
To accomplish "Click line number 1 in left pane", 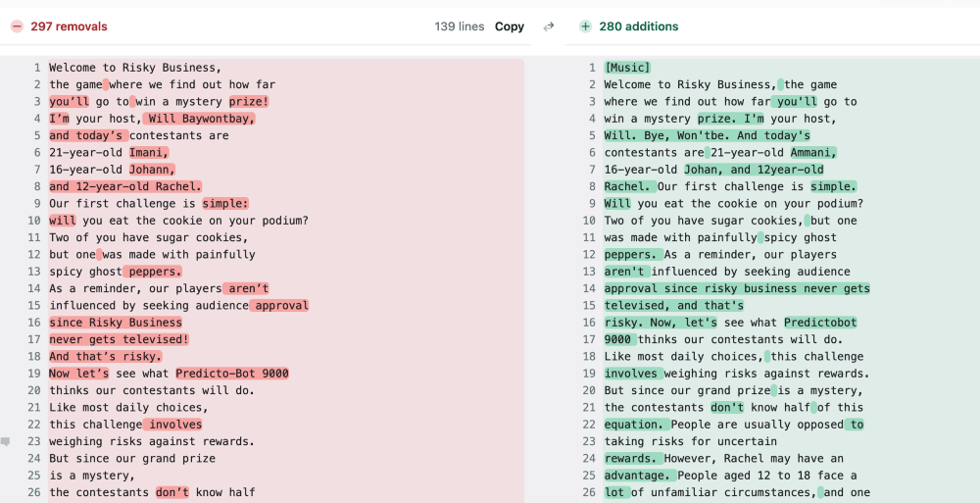I will click(36, 68).
